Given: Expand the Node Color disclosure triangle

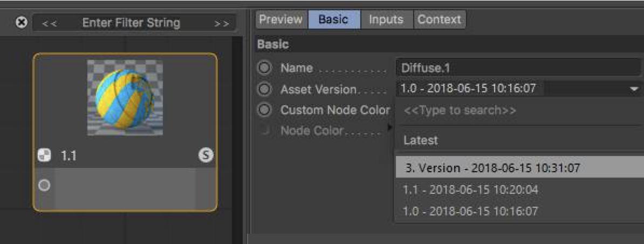Looking at the screenshot, I should pos(390,128).
